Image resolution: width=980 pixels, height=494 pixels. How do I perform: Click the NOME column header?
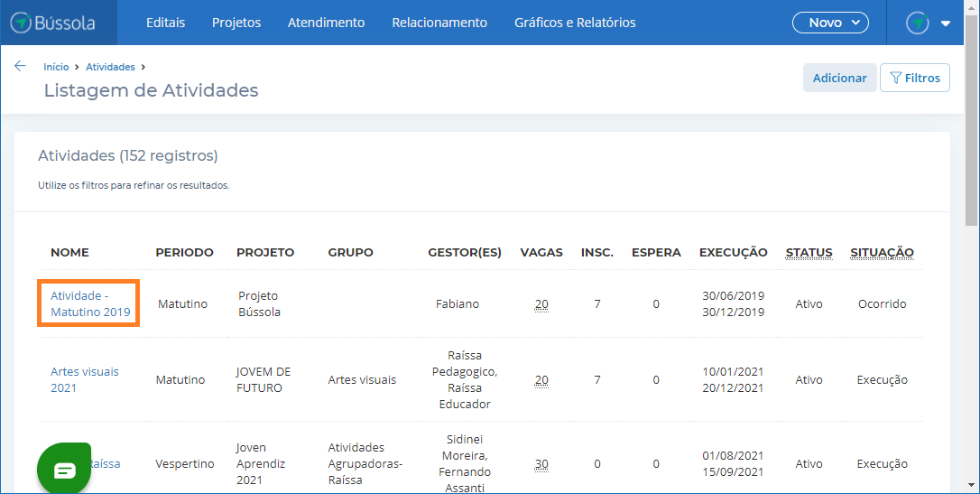69,253
